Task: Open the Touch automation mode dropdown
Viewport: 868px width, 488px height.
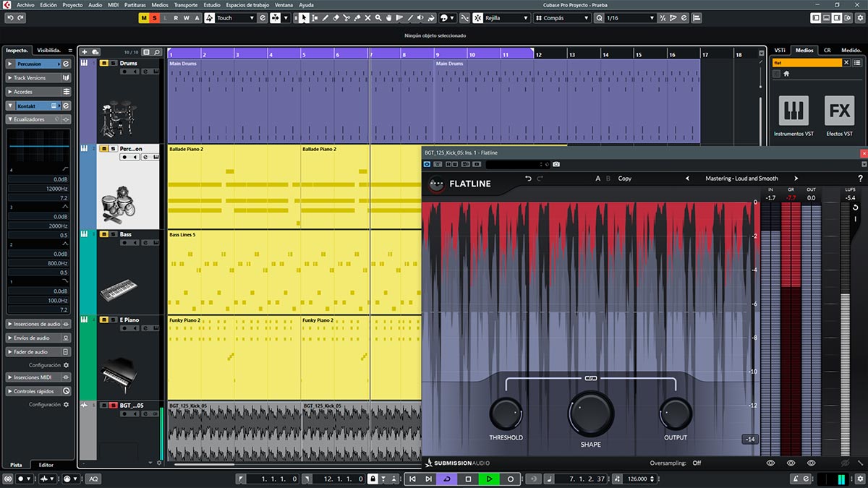Action: click(236, 17)
